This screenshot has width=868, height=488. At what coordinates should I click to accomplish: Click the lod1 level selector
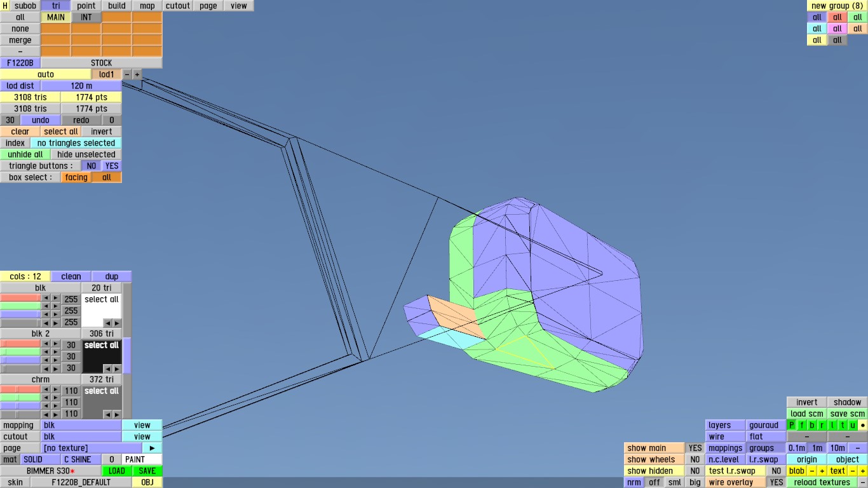107,74
